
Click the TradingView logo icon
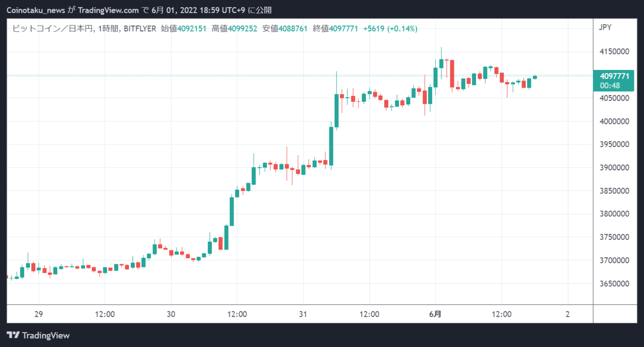point(13,335)
